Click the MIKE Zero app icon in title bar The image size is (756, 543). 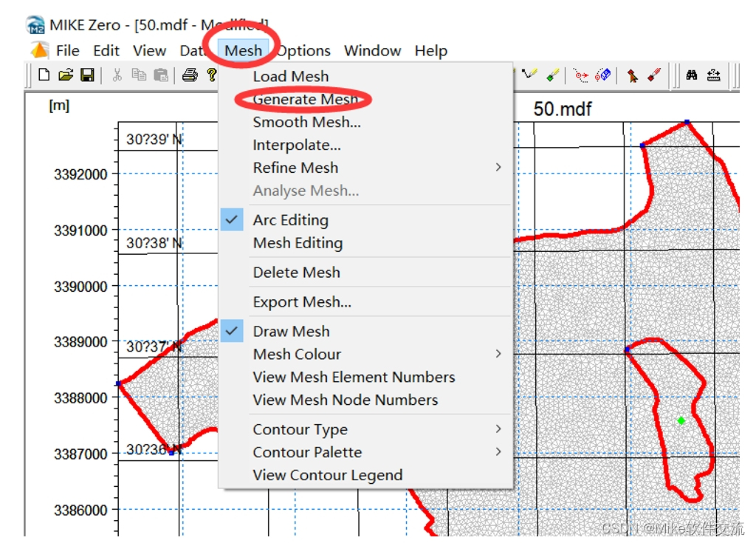coord(35,24)
